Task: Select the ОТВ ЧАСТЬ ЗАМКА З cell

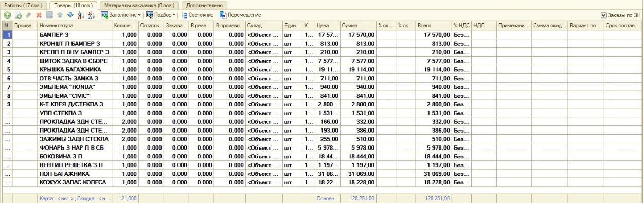Action: tap(75, 78)
